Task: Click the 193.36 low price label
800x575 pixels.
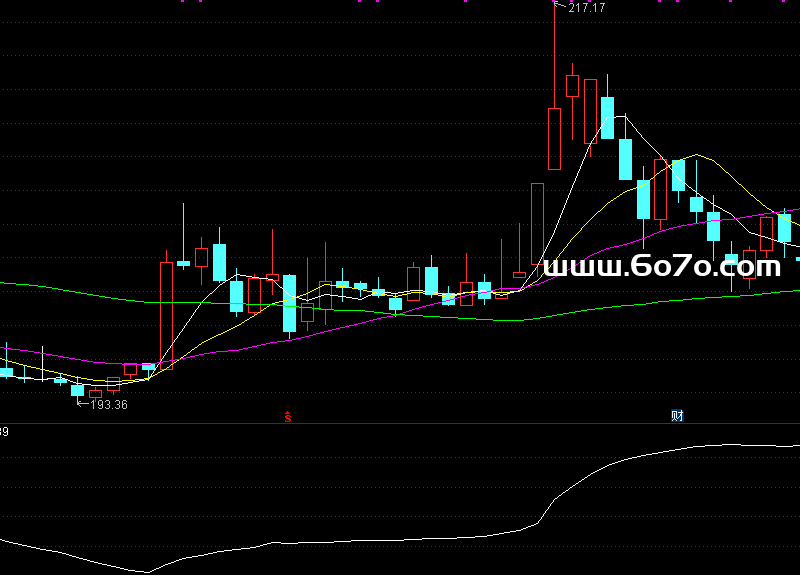Action: tap(108, 404)
